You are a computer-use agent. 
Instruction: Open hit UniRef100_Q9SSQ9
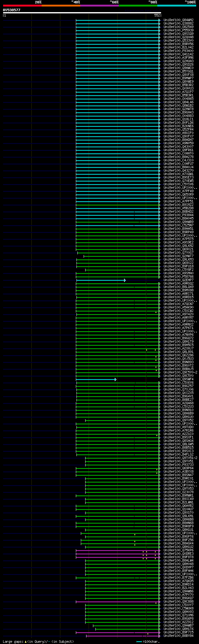point(178,34)
